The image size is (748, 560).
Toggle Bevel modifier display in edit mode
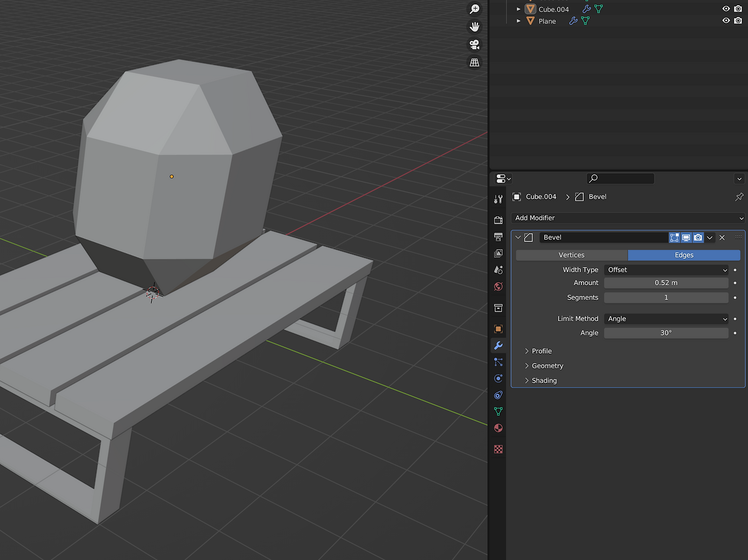click(674, 237)
